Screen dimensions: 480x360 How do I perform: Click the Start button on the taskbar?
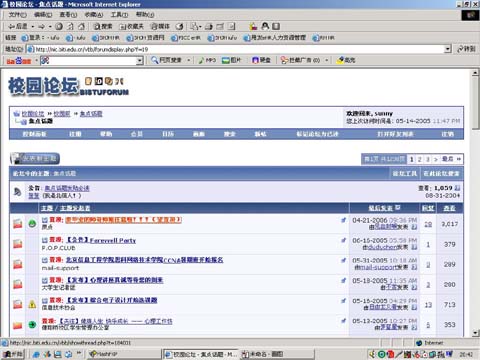pyautogui.click(x=13, y=354)
